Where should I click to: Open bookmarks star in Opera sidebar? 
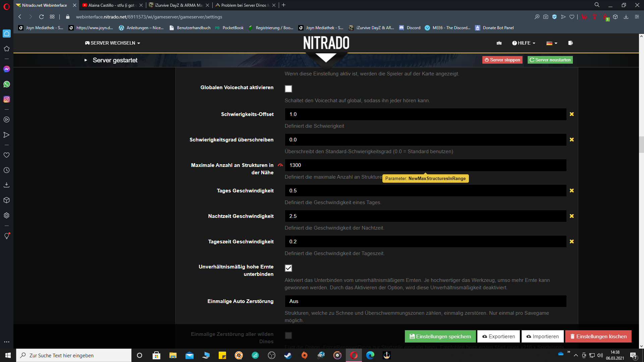point(7,49)
